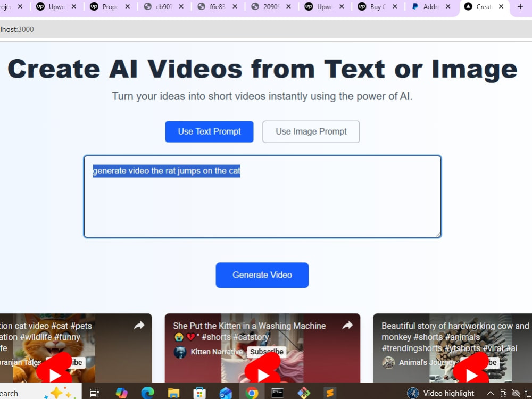Open a new browser tab with plus
This screenshot has height=399, width=532.
(x=520, y=6)
